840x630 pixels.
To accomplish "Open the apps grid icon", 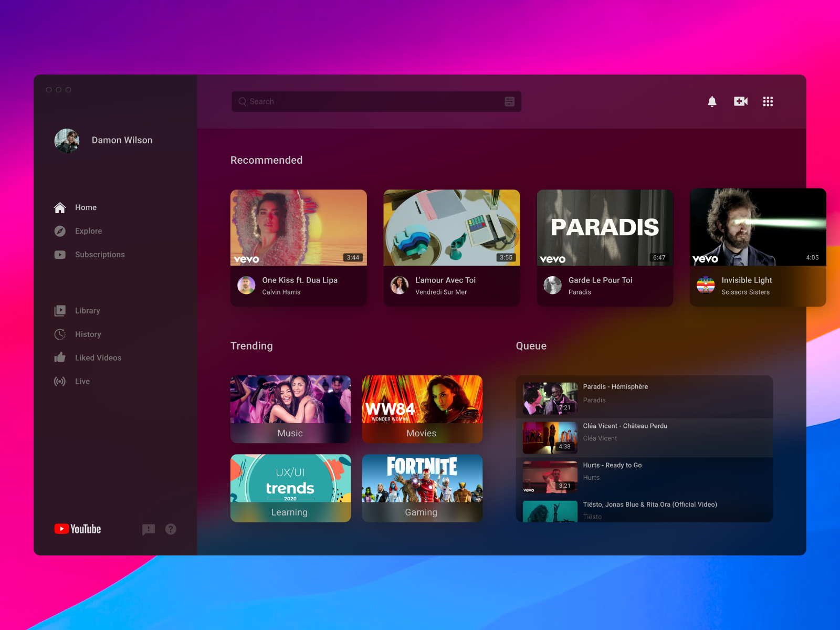I will 768,101.
